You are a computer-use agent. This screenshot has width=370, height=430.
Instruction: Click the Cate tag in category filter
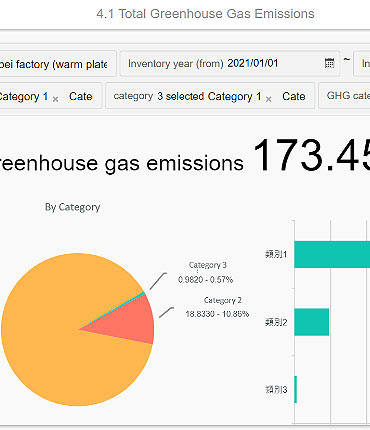294,96
